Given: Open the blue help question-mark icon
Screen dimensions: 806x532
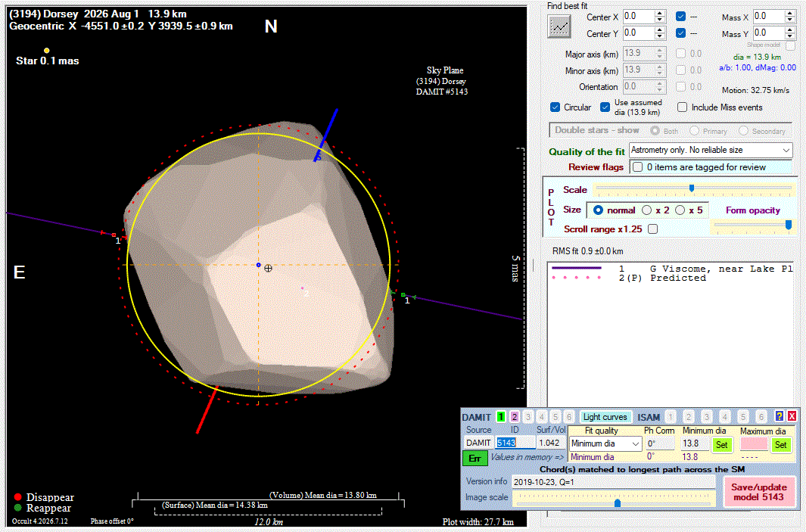Looking at the screenshot, I should point(780,416).
